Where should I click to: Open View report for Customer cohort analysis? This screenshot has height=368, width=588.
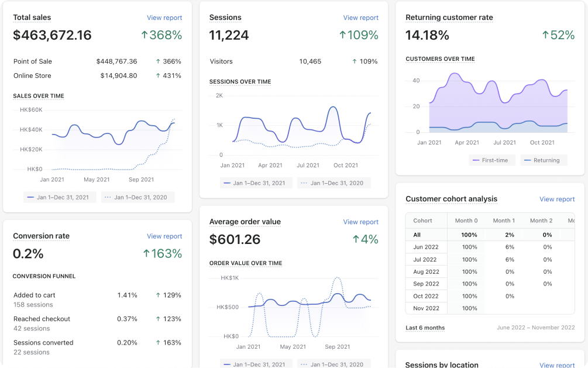[x=557, y=200]
